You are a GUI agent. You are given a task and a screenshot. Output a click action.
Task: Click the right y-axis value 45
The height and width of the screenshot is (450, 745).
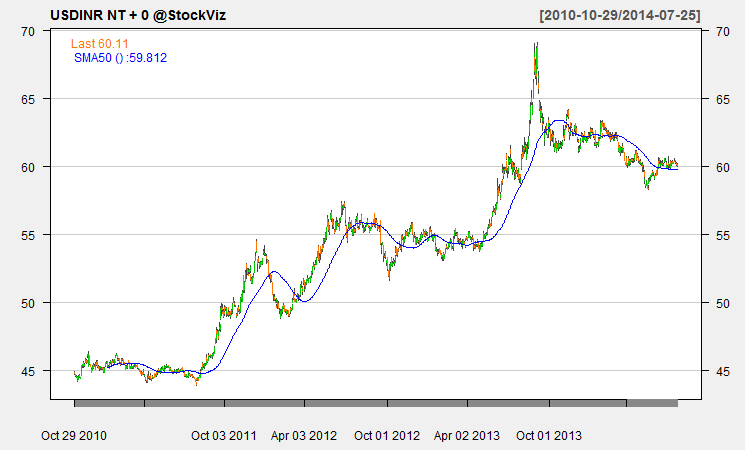[x=723, y=371]
